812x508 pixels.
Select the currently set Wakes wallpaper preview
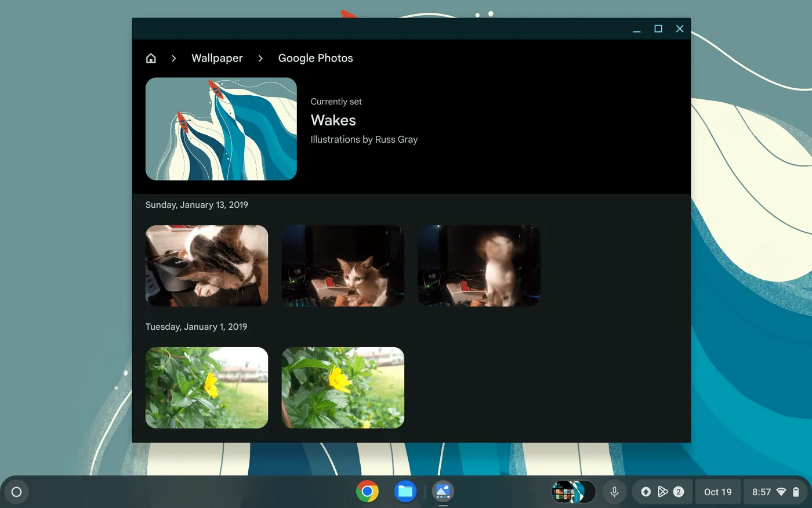[221, 129]
